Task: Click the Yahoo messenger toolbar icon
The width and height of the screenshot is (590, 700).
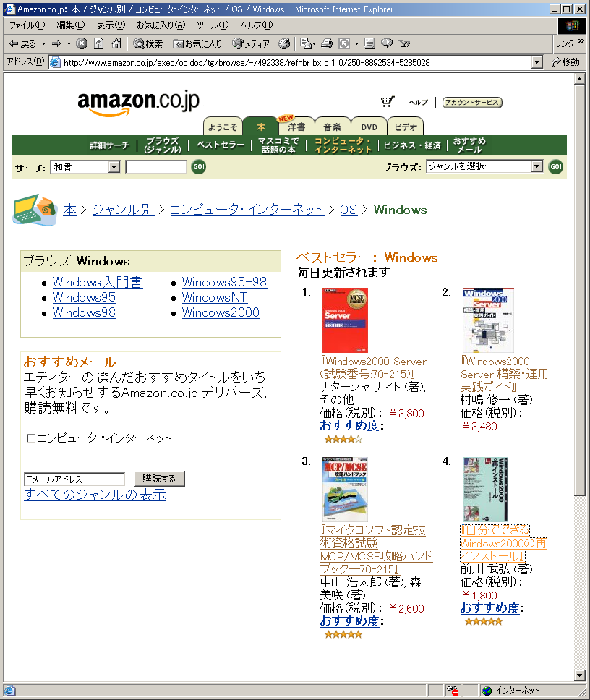Action: tap(404, 43)
